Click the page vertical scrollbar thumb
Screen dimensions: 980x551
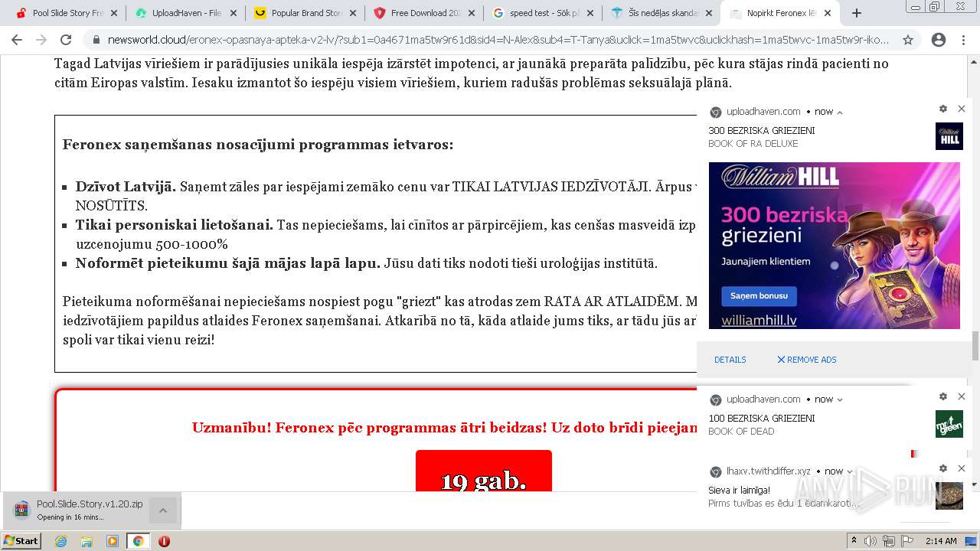click(975, 346)
